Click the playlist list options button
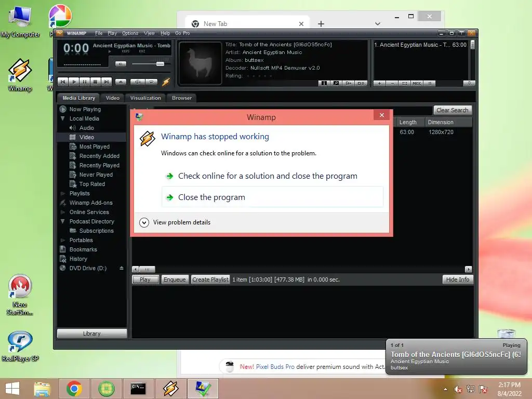532x399 pixels. click(x=430, y=83)
